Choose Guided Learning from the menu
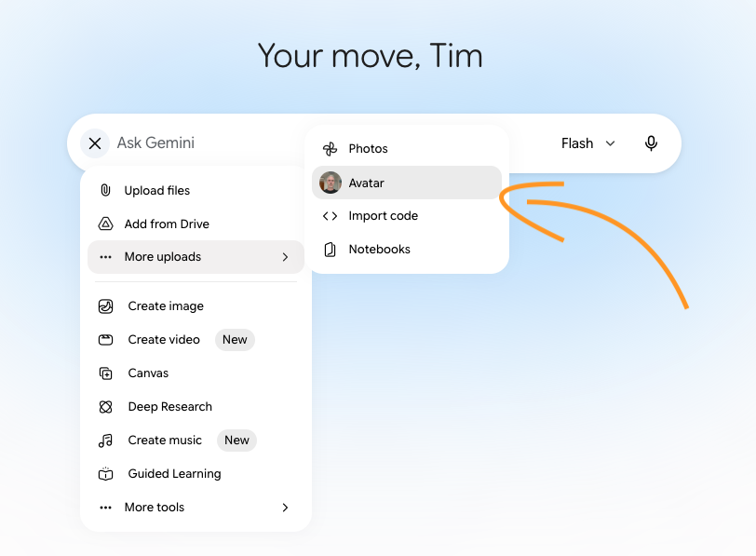 click(x=196, y=474)
